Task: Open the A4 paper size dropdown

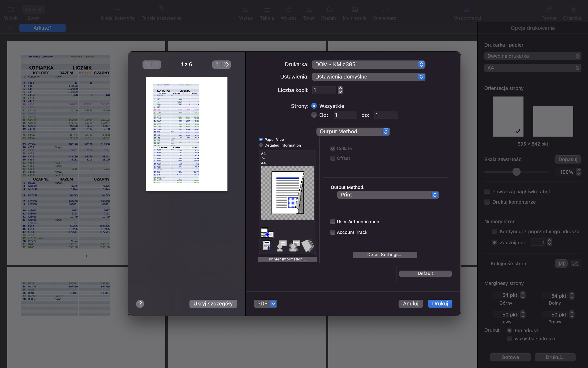Action: [x=533, y=68]
